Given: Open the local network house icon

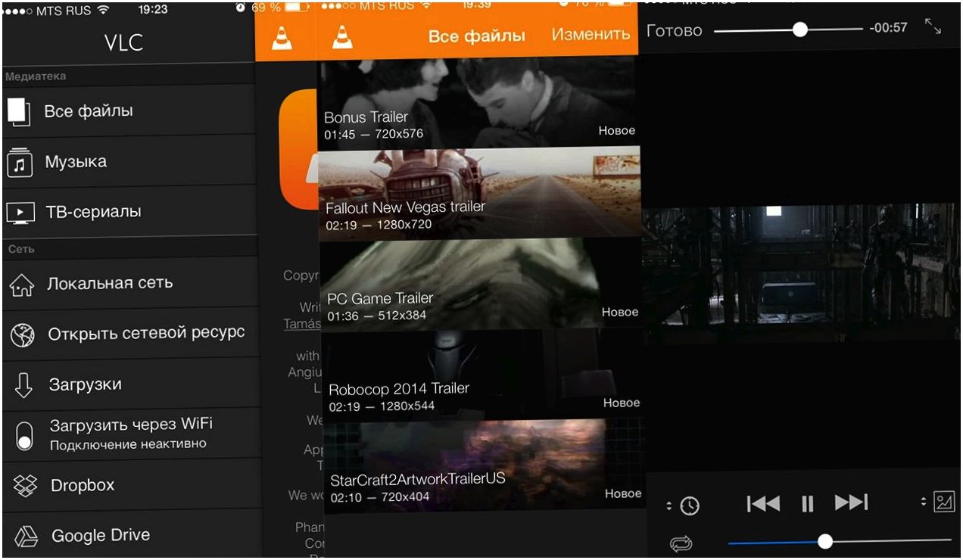Looking at the screenshot, I should coord(22,285).
